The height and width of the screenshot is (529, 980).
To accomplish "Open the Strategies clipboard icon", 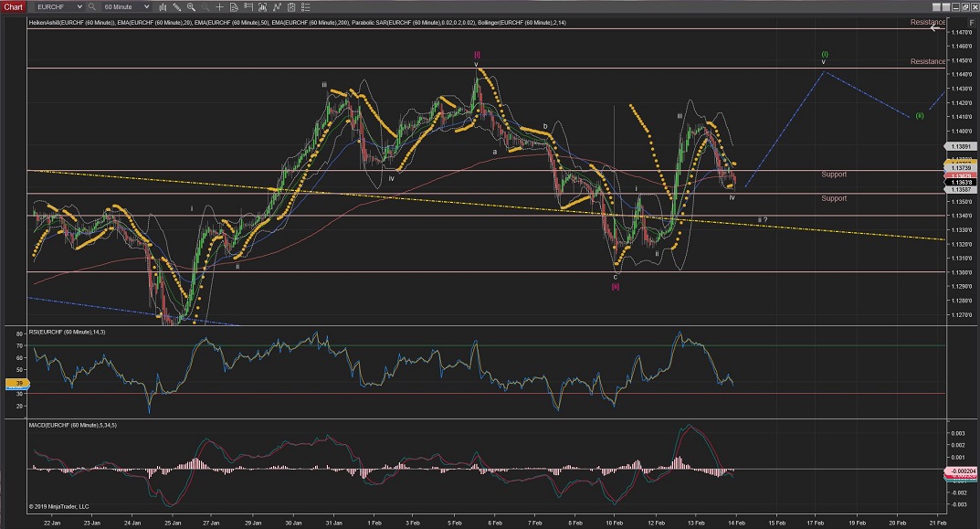I will tap(291, 7).
